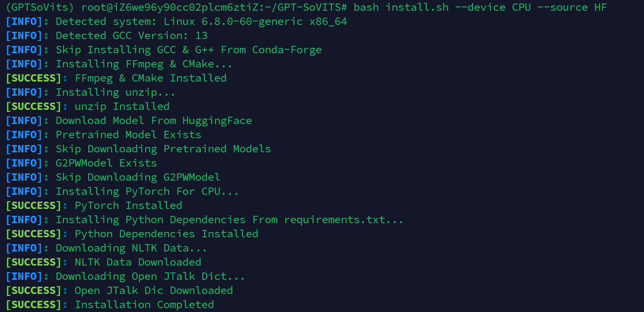644x312 pixels.
Task: Select the Detected system Linux line
Action: [x=176, y=21]
